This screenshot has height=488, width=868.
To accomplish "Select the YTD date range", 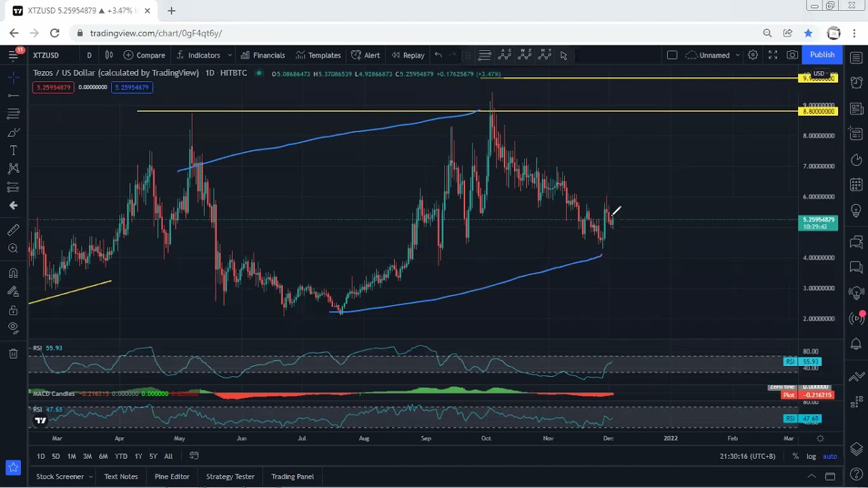I will 121,456.
